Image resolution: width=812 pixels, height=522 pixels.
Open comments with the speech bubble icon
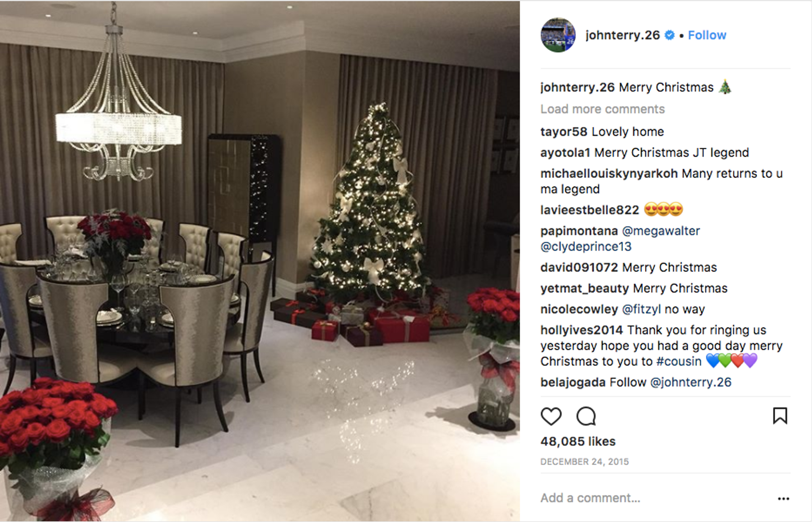pyautogui.click(x=586, y=416)
